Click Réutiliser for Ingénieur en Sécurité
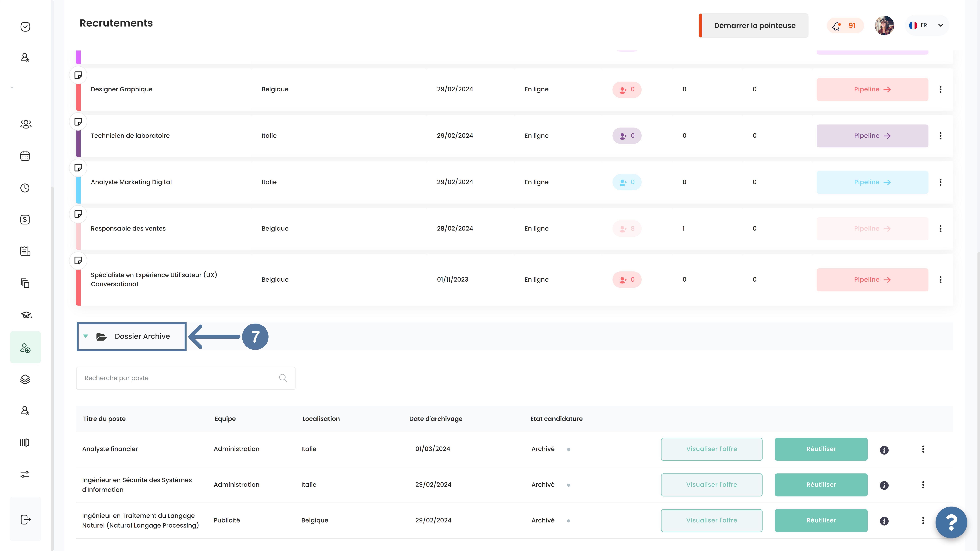 pyautogui.click(x=821, y=485)
